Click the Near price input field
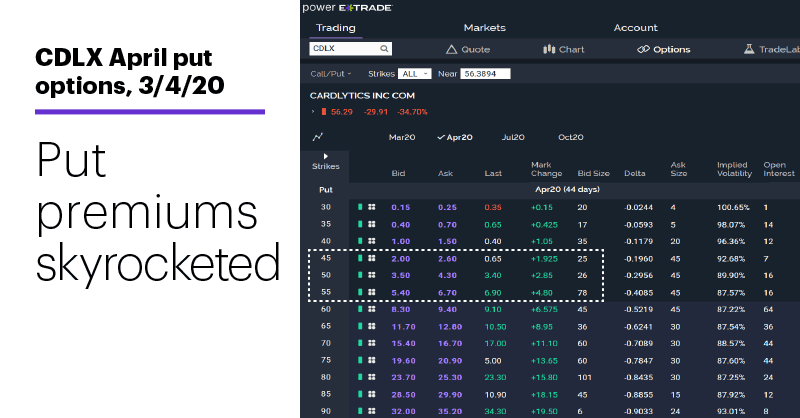800x418 pixels. click(x=485, y=74)
